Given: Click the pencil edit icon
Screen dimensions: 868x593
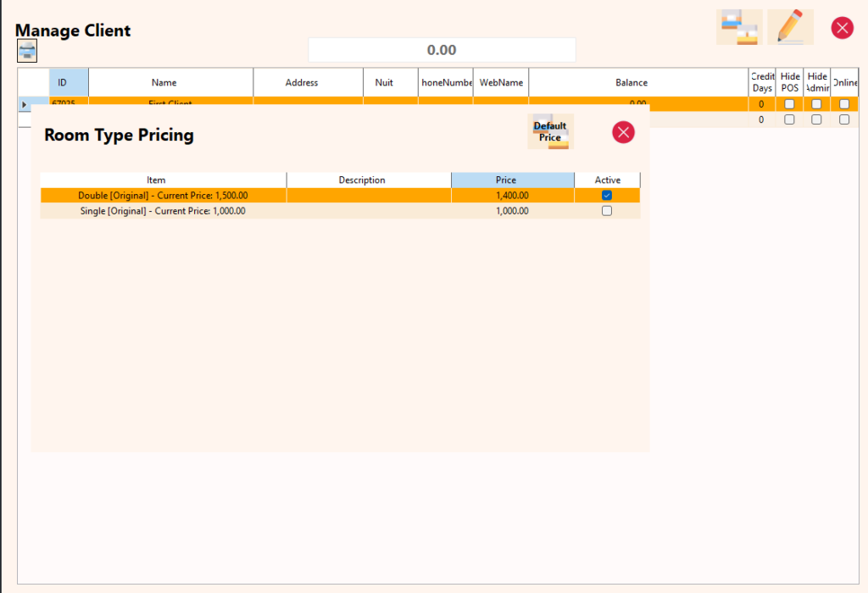Looking at the screenshot, I should pyautogui.click(x=790, y=27).
